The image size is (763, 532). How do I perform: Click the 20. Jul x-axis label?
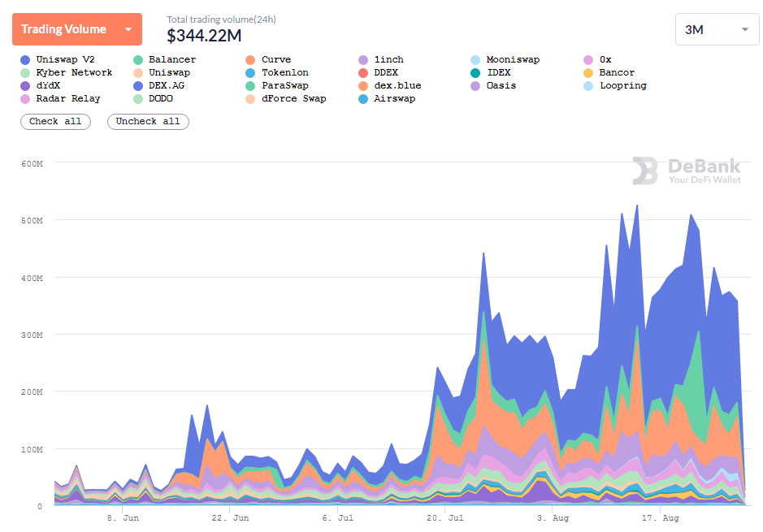[x=445, y=518]
